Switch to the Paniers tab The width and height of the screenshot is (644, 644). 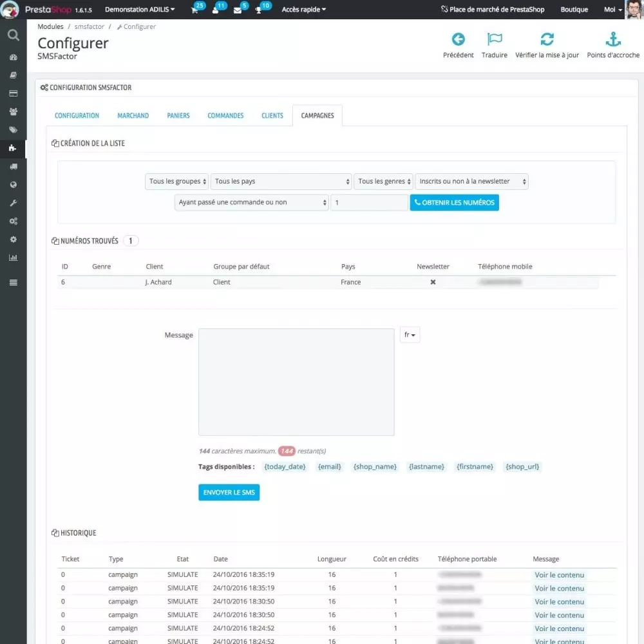pos(178,116)
